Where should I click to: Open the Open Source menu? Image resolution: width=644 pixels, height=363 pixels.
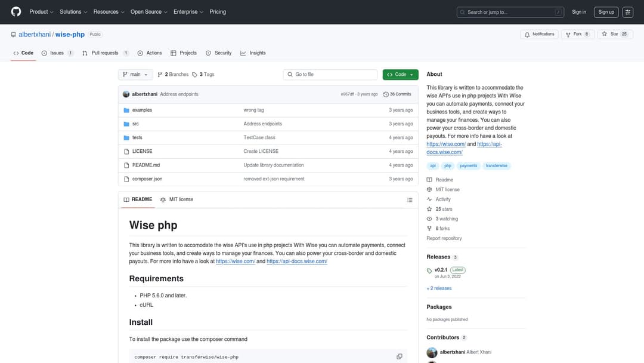click(x=148, y=12)
